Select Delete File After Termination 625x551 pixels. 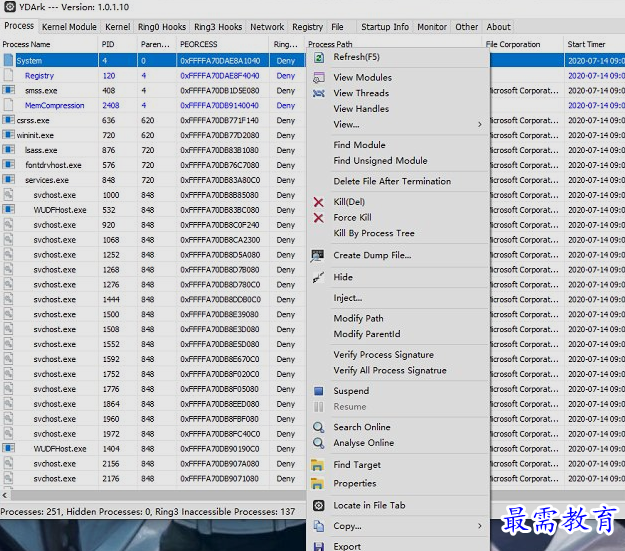[x=392, y=181]
